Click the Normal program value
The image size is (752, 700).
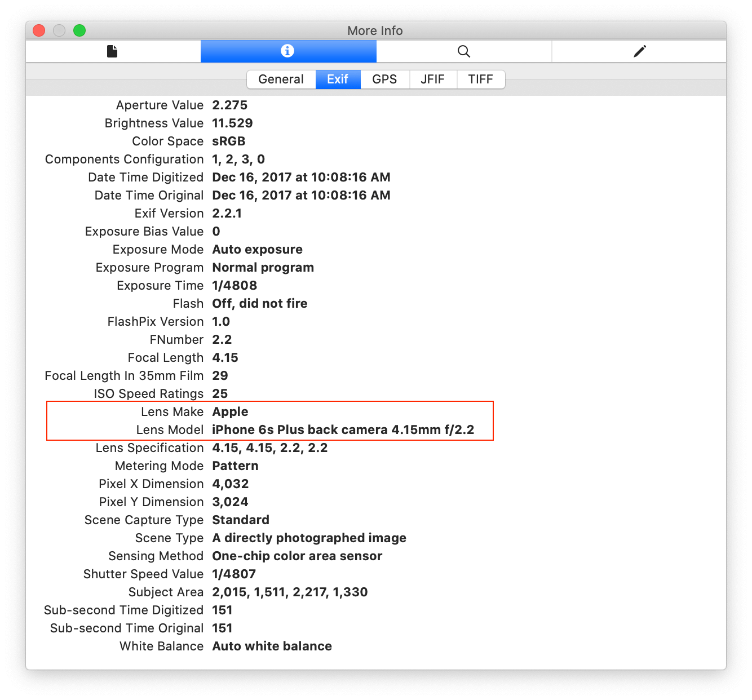[263, 268]
